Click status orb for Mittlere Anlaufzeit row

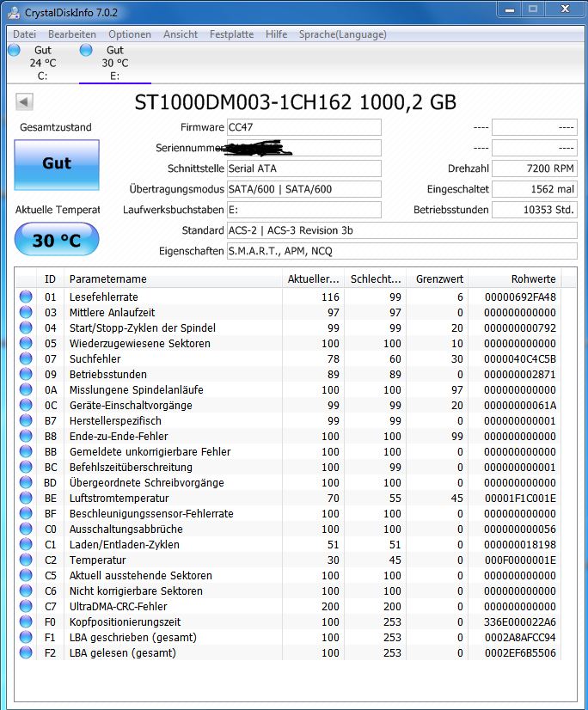coord(26,312)
